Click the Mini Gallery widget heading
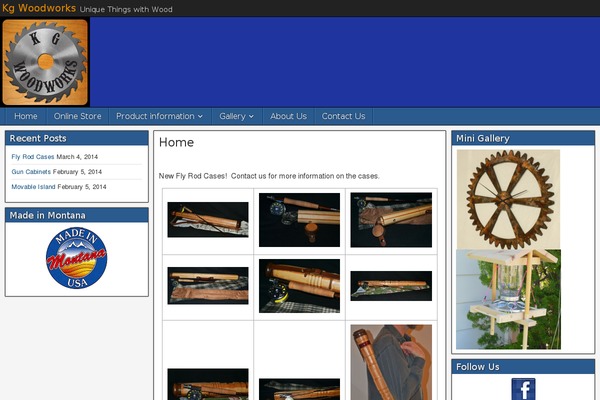The image size is (600, 400). 483,138
